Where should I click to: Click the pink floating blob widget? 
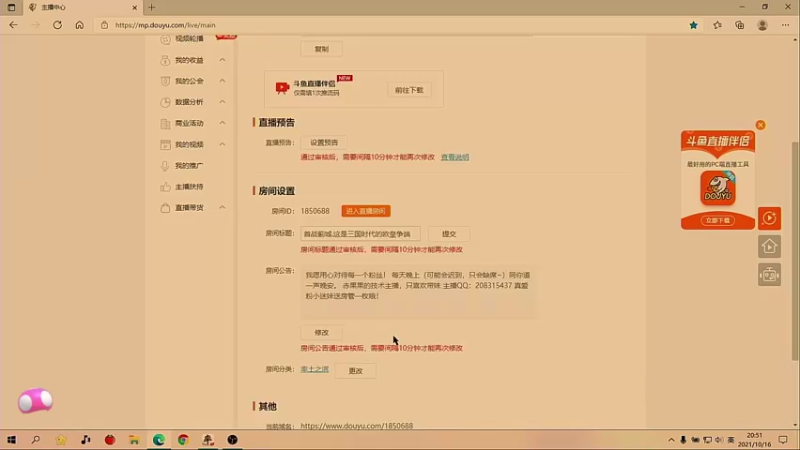[35, 401]
